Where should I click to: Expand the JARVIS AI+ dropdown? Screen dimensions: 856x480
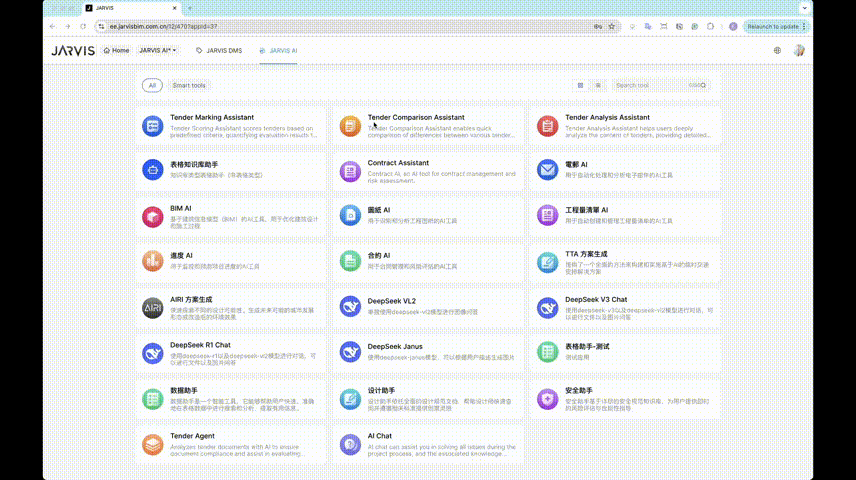(x=159, y=50)
